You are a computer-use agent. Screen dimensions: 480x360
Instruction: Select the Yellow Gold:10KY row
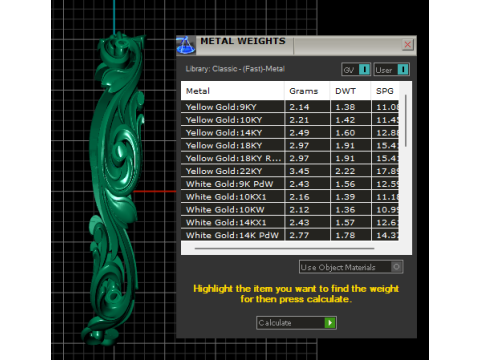point(290,120)
